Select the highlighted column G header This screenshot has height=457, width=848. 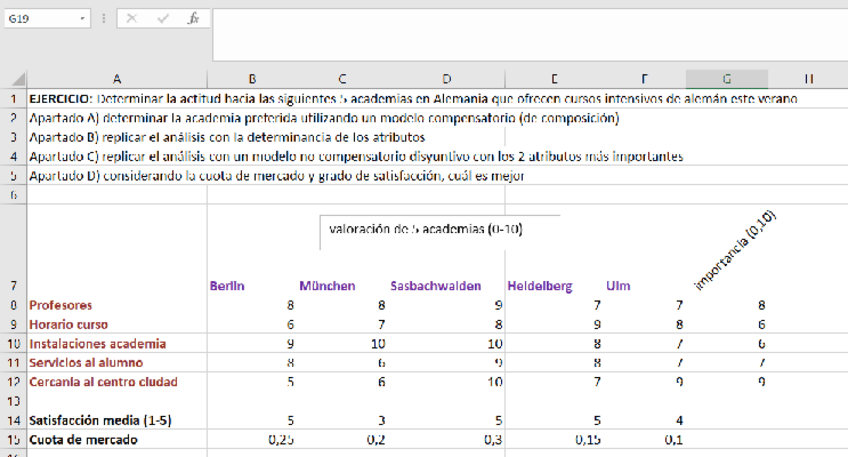726,78
